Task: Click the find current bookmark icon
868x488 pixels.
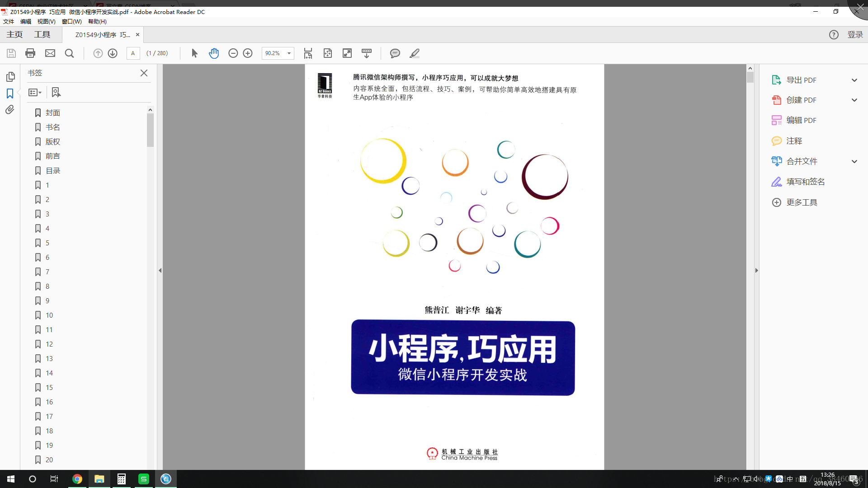Action: (56, 92)
